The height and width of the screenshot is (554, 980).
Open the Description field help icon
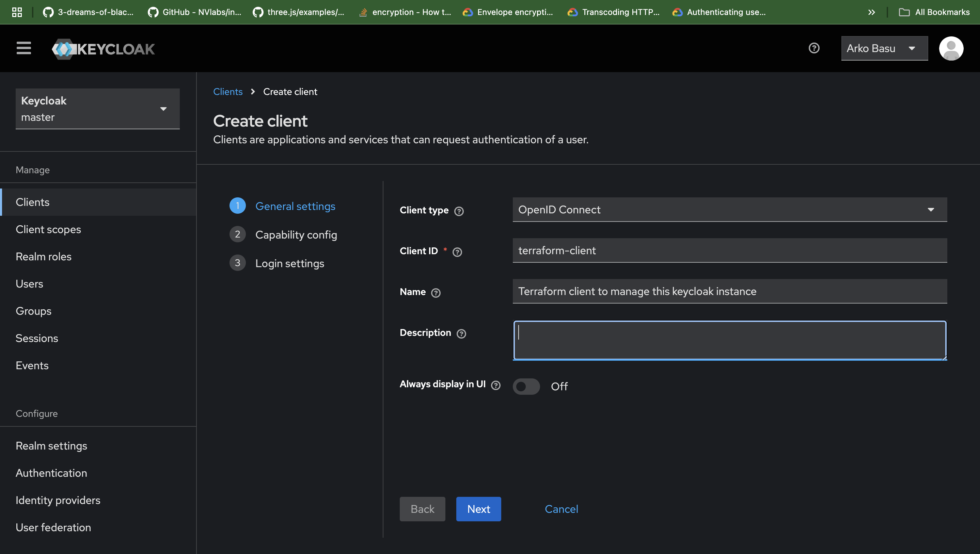pyautogui.click(x=461, y=333)
